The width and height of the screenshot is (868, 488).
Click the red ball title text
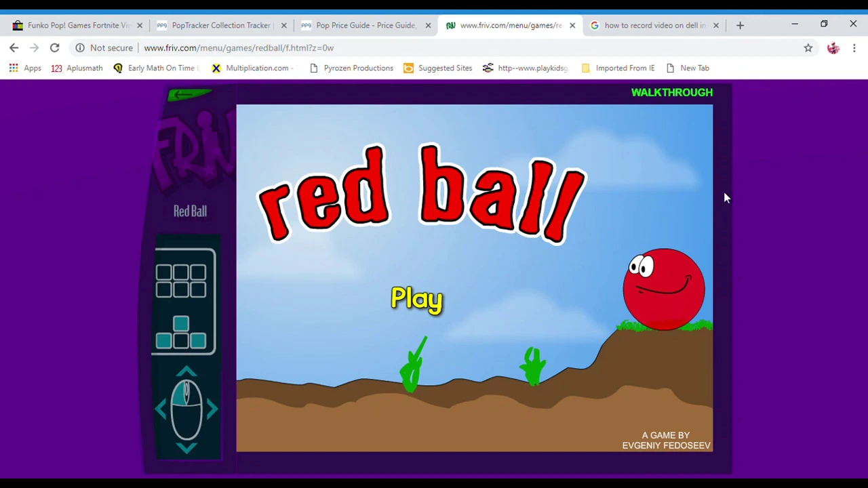coord(421,192)
